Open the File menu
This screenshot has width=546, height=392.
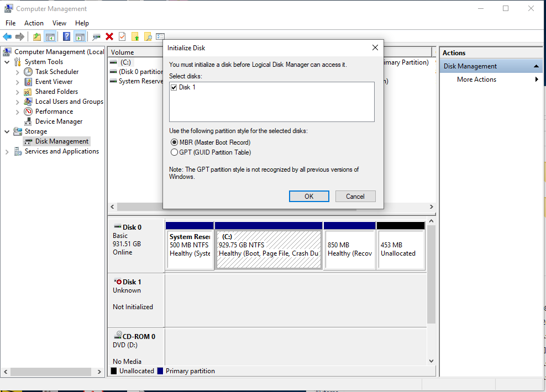11,23
